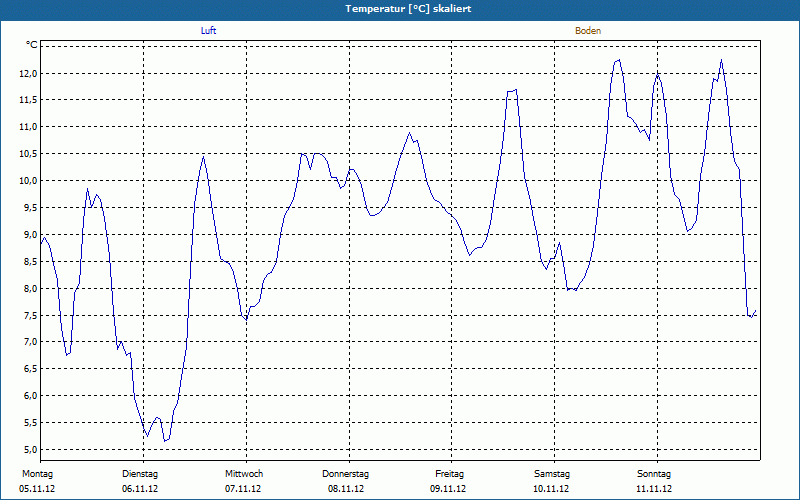The height and width of the screenshot is (500, 800).
Task: Click the 'Dienstag' day label
Action: (x=140, y=474)
